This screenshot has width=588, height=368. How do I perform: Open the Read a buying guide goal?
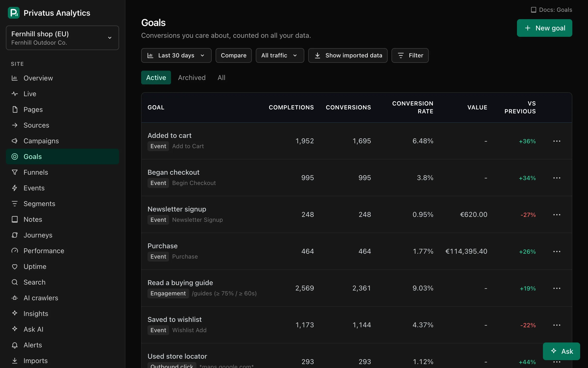(180, 283)
